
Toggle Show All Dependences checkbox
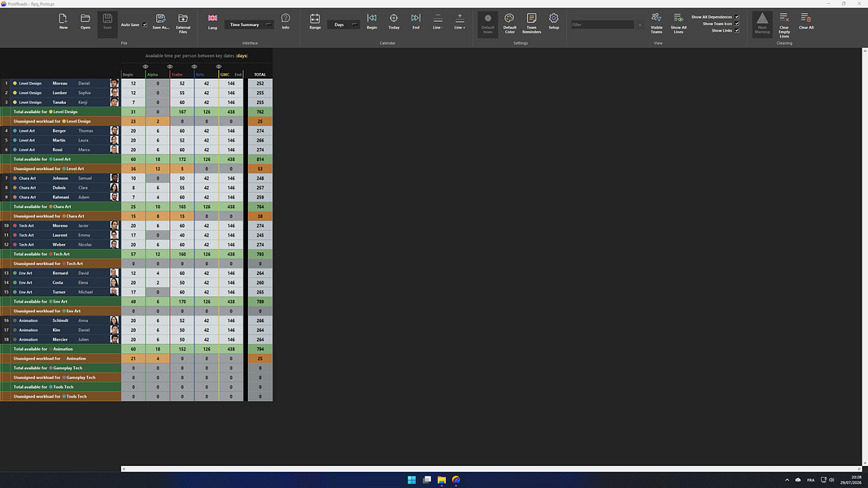(737, 17)
